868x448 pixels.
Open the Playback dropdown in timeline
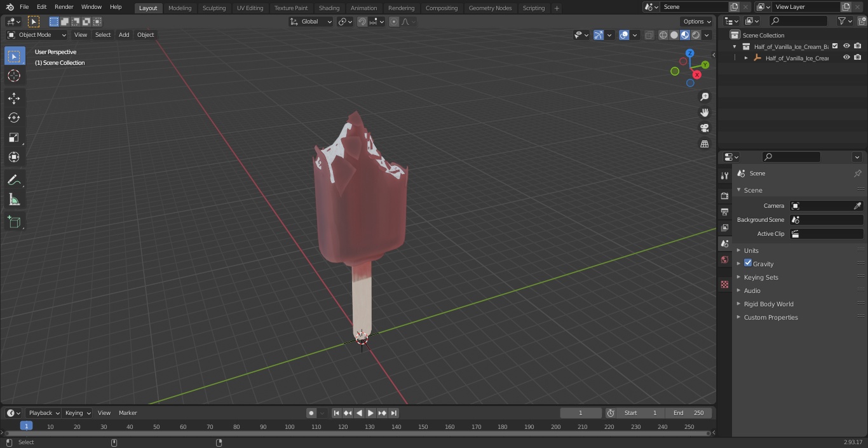(x=43, y=413)
